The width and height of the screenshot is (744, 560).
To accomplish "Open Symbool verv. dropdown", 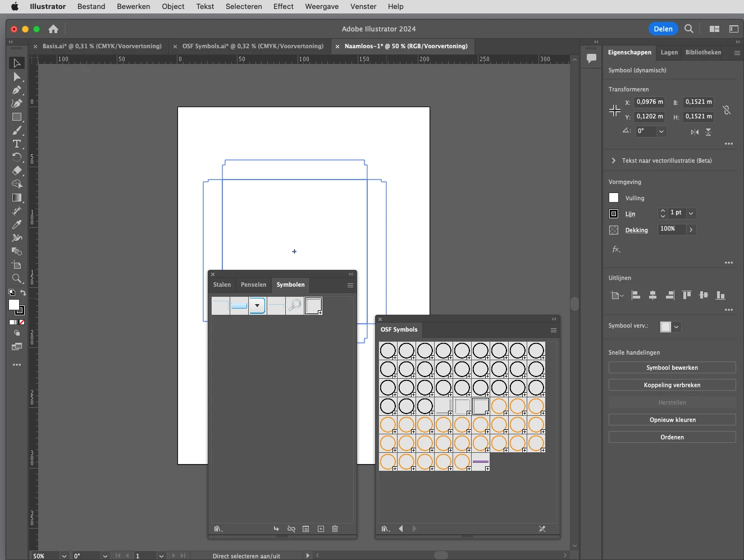I will pos(677,327).
